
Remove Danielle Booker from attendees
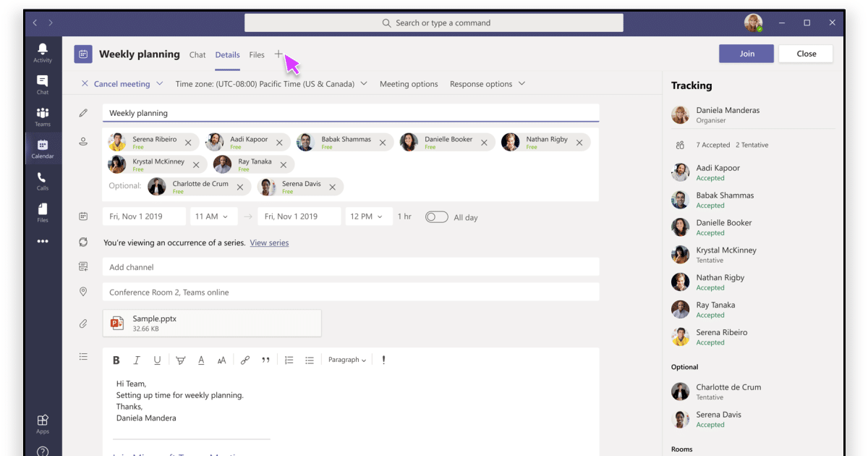click(x=484, y=143)
